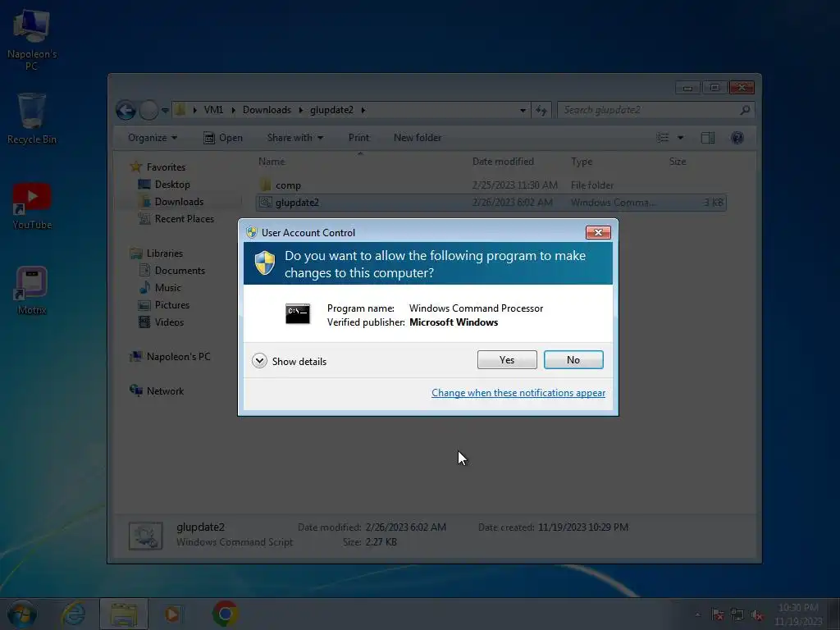The image size is (840, 630).
Task: Sort by Name column header
Action: (x=272, y=162)
